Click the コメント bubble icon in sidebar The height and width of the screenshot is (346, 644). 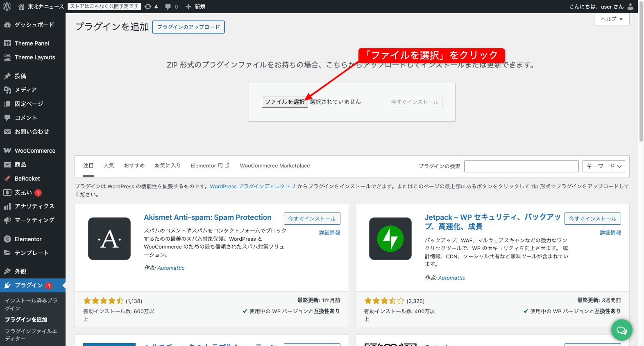pos(7,118)
